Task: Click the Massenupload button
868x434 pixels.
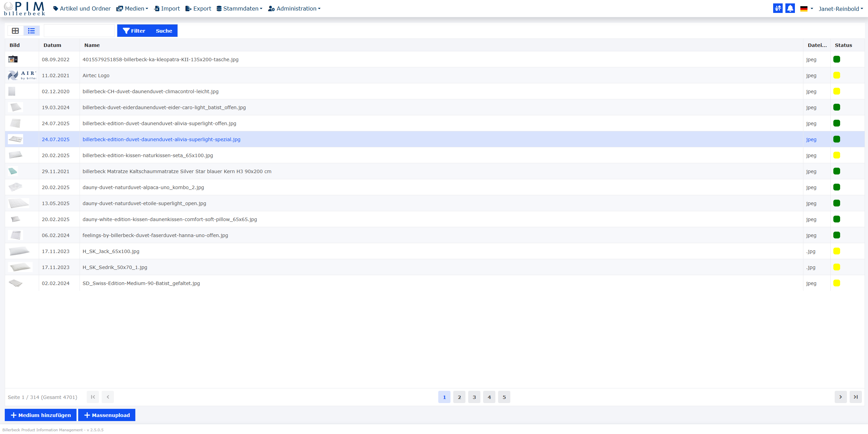Action: [x=107, y=415]
